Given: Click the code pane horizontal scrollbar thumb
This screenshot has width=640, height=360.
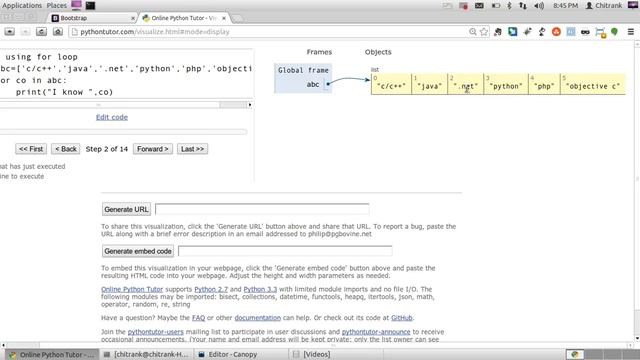Looking at the screenshot, I should click(x=233, y=105).
